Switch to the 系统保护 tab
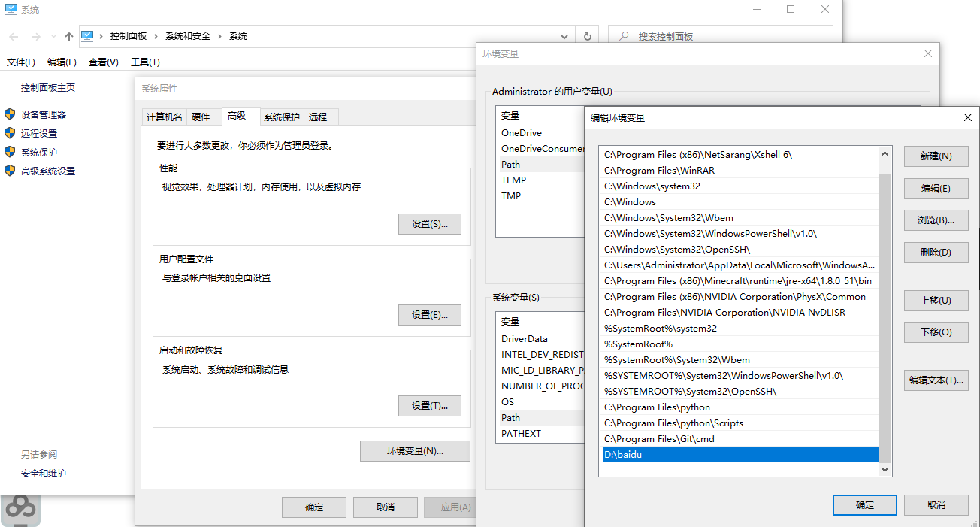The image size is (980, 527). pyautogui.click(x=282, y=117)
